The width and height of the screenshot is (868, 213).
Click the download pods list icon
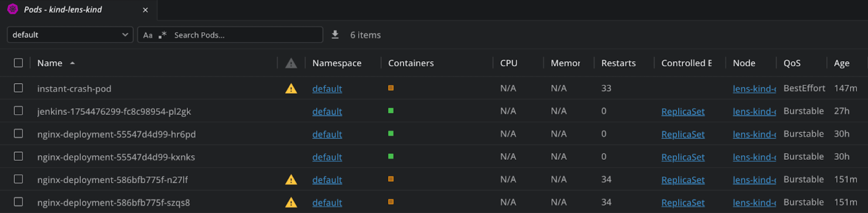coord(335,35)
